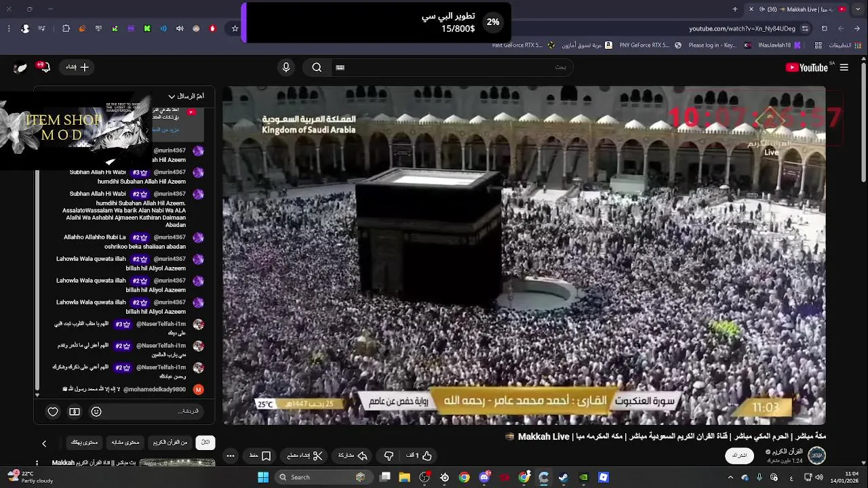Show hidden system tray icons
Screen dimensions: 868x488
click(x=730, y=477)
